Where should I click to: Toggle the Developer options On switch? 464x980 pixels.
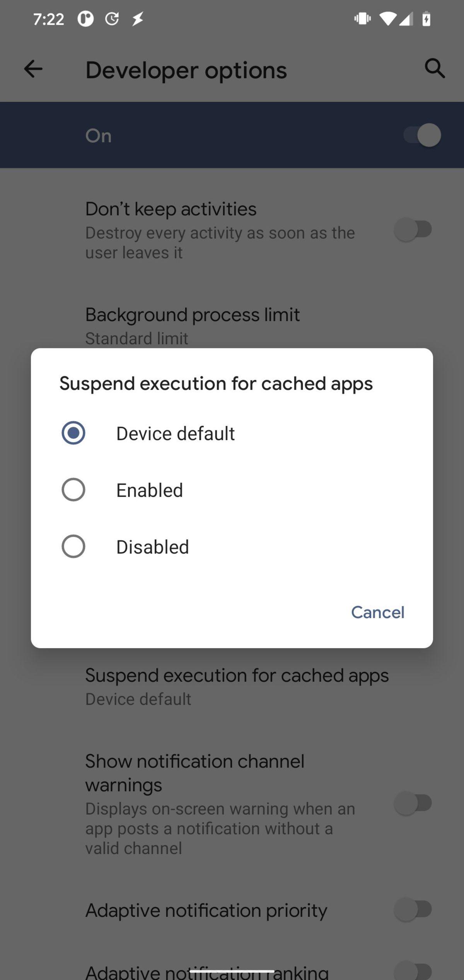click(x=422, y=135)
